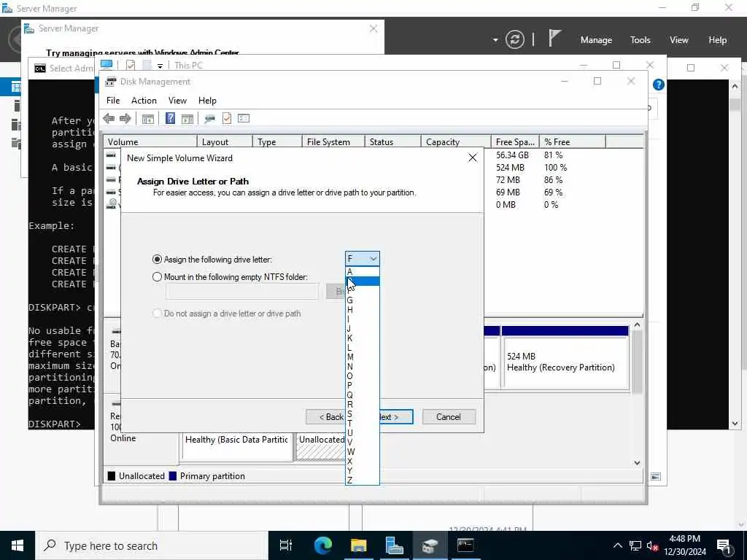
Task: Switch to Disk Management taskbar icon
Action: 430,545
